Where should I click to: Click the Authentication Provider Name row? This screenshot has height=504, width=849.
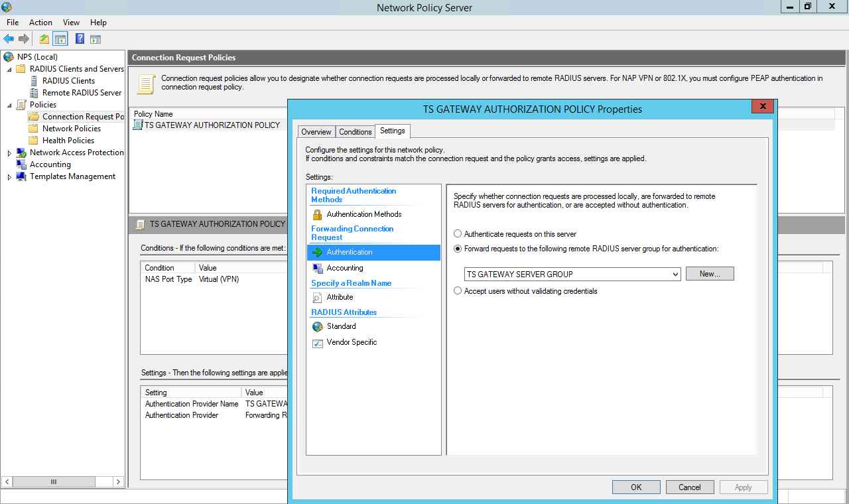[x=192, y=403]
